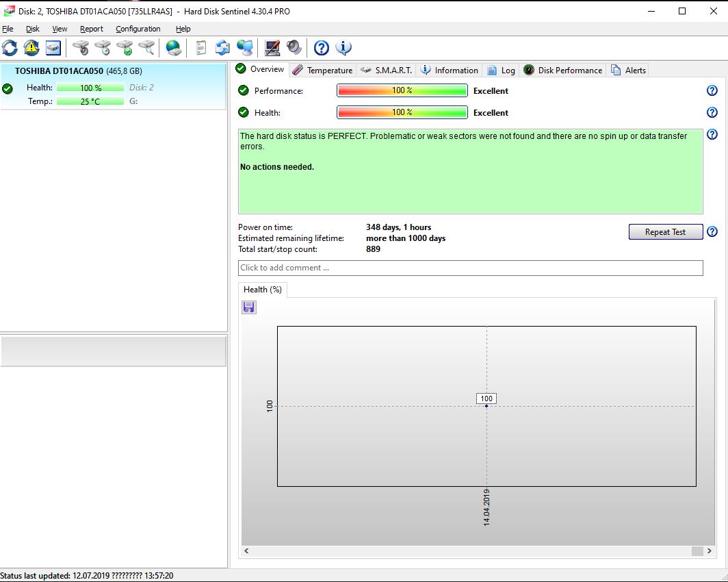Save the health graph with the floppy icon

[x=249, y=307]
